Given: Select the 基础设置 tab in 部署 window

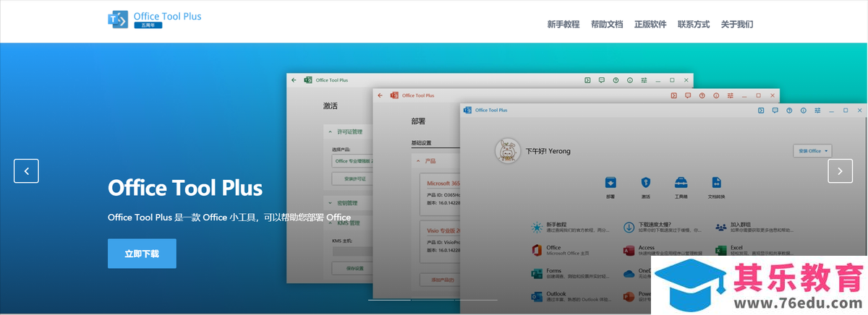Looking at the screenshot, I should (x=422, y=143).
